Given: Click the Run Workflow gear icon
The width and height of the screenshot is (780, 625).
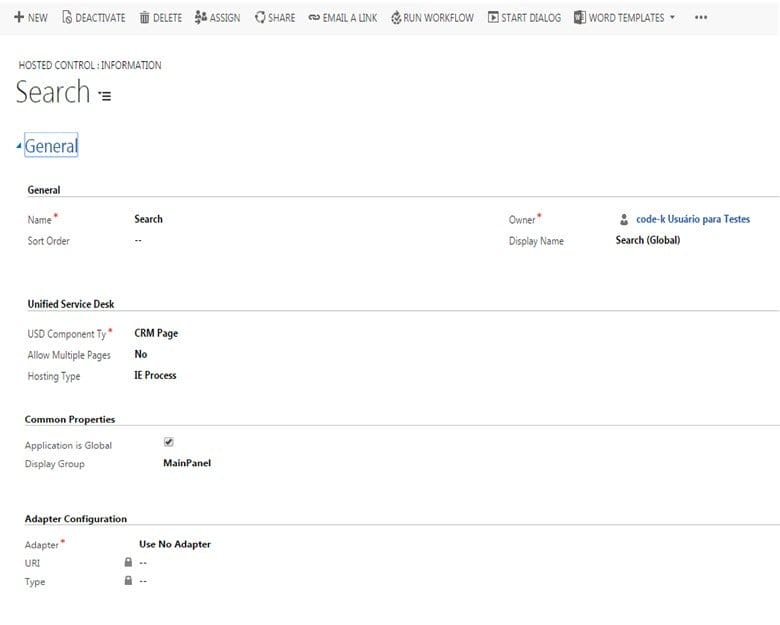Looking at the screenshot, I should pyautogui.click(x=396, y=18).
